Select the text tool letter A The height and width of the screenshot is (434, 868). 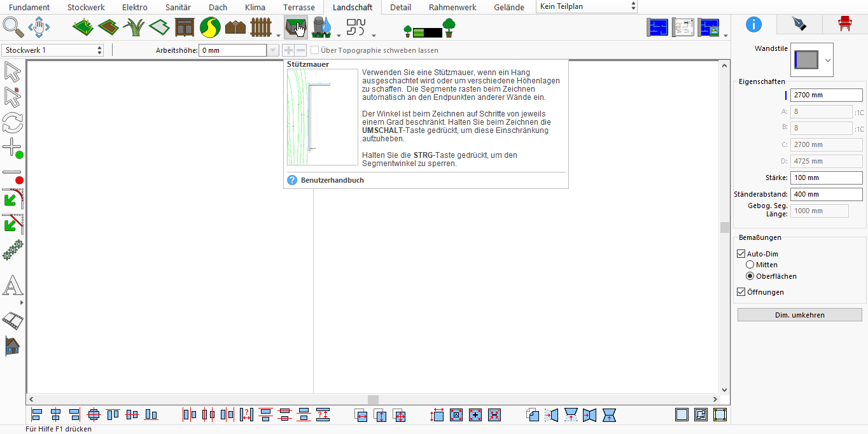coord(13,286)
